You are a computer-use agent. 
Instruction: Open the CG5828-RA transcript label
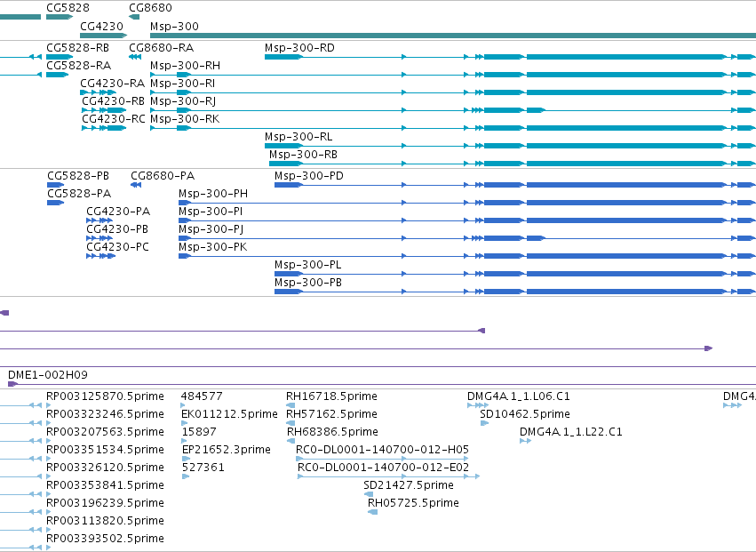pos(78,66)
